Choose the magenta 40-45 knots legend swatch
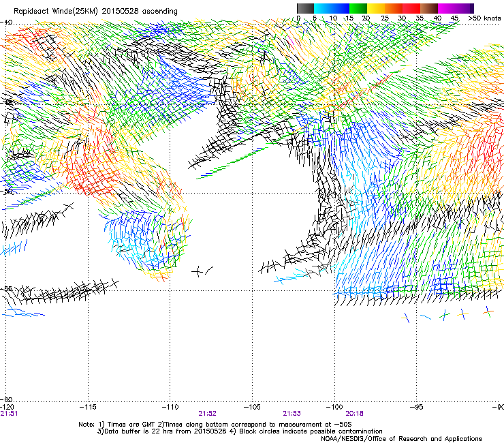 (x=447, y=8)
